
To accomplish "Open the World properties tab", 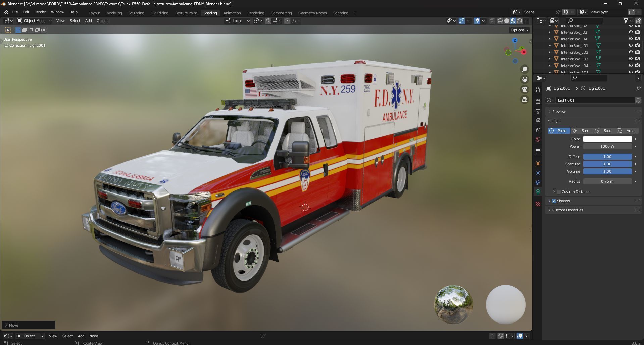I will tap(538, 139).
